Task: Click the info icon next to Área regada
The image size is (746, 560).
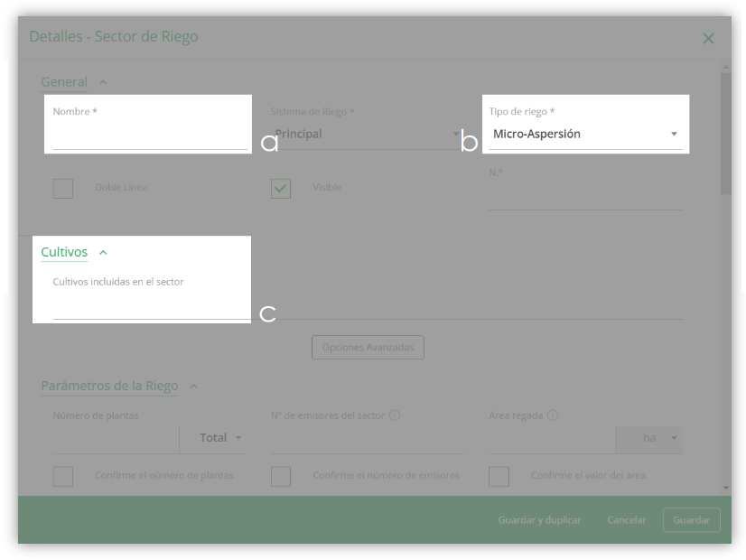Action: (553, 415)
